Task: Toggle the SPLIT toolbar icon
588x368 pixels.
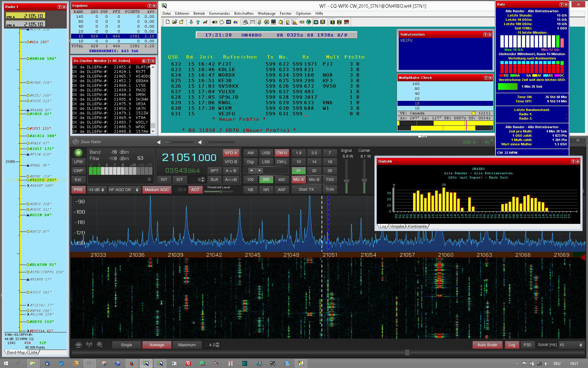Action: pyautogui.click(x=346, y=22)
